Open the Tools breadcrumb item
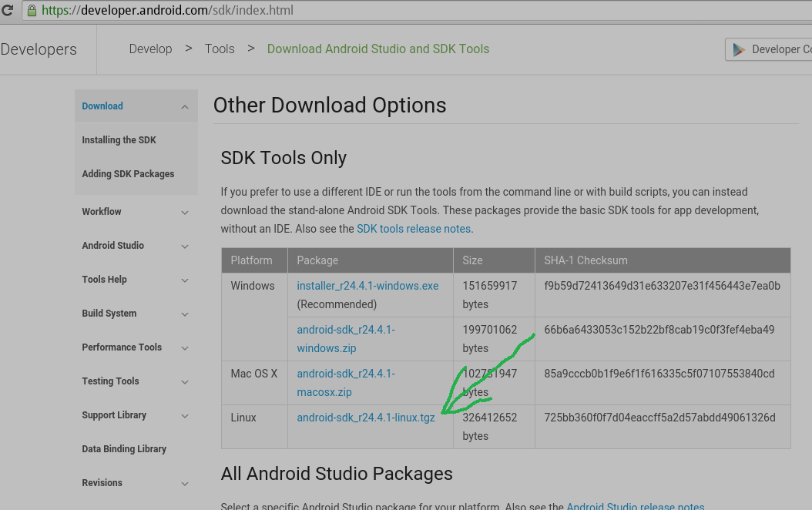Screen dimensions: 812x510 coord(220,49)
